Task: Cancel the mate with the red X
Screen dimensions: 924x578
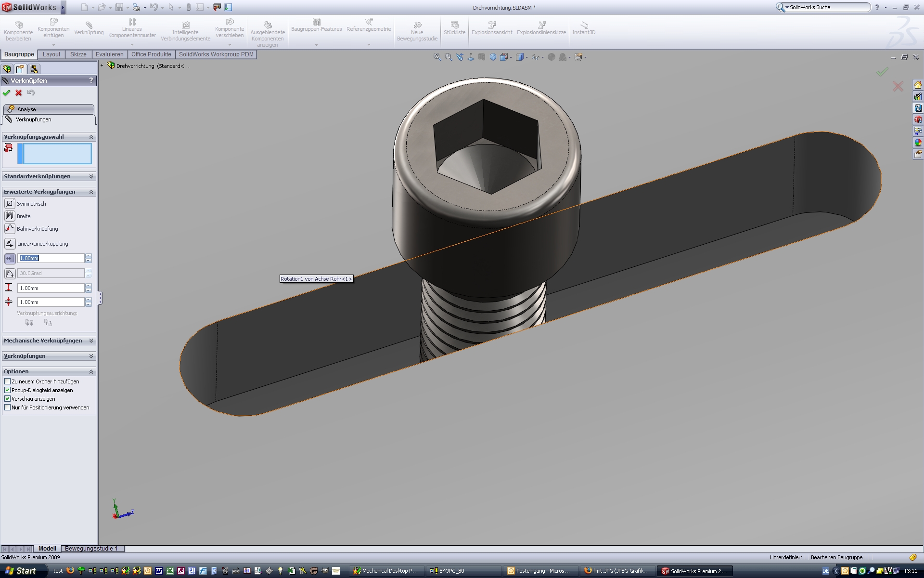Action: 19,93
